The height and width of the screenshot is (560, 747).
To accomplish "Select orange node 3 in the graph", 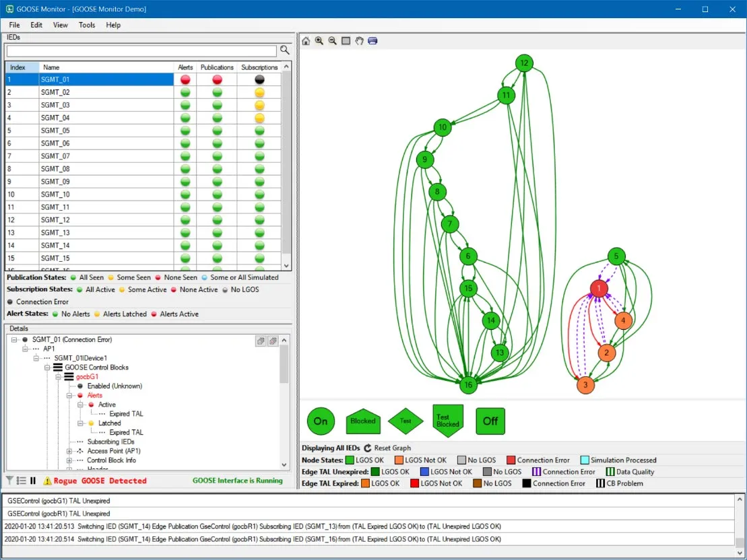I will (585, 385).
